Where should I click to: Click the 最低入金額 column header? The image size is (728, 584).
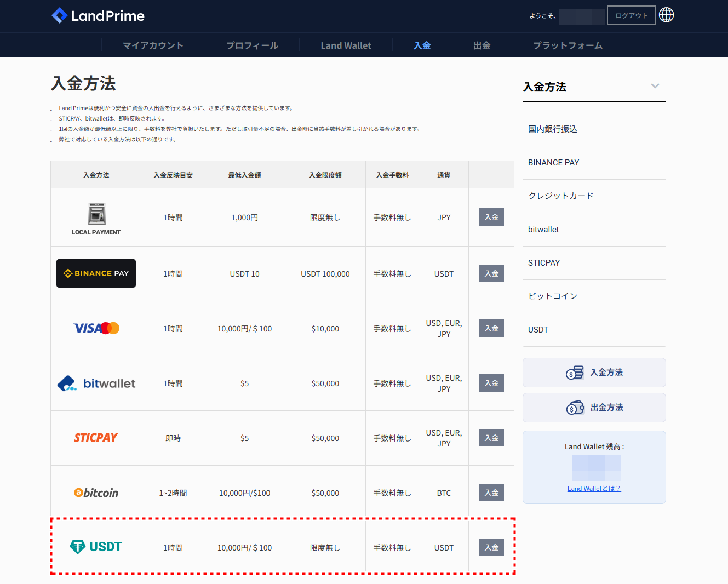tap(245, 175)
